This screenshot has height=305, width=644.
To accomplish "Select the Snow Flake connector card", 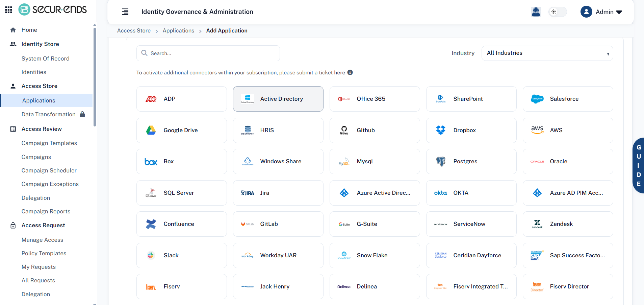I will 375,255.
